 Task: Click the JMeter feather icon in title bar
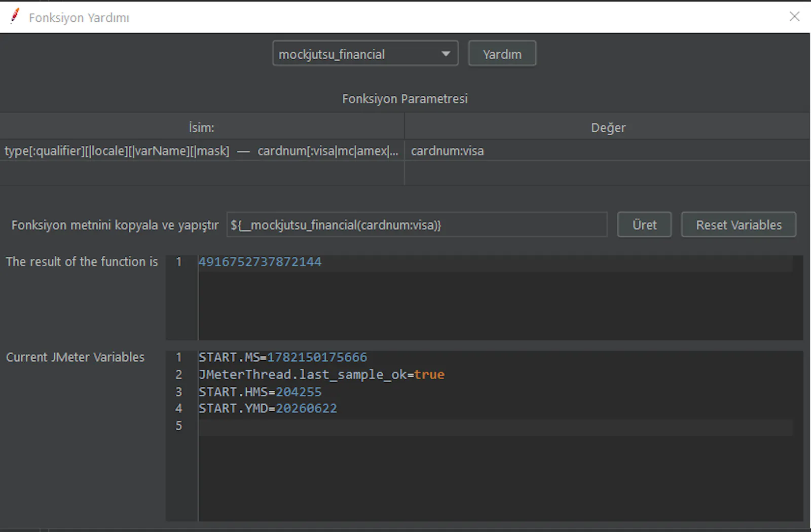pos(15,17)
